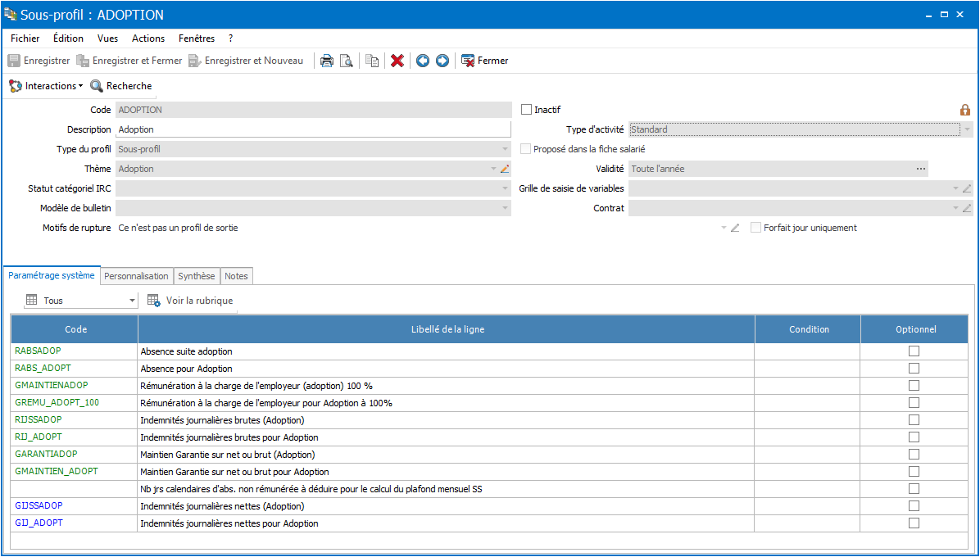Click 'Maintien Garantie sur net ou brut (Adoption)'
Viewport: 980px width, 557px height.
point(447,454)
